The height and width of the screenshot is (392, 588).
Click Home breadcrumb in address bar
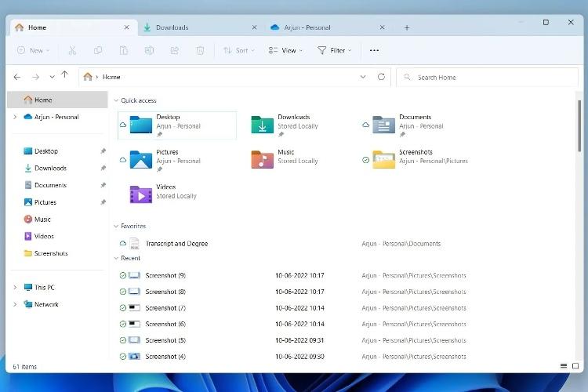(111, 77)
